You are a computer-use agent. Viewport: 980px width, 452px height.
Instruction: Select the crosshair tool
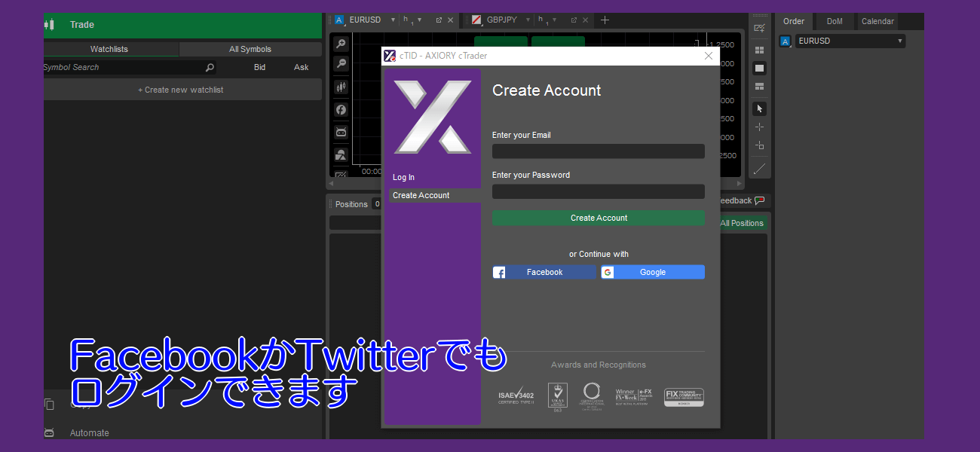[x=760, y=127]
